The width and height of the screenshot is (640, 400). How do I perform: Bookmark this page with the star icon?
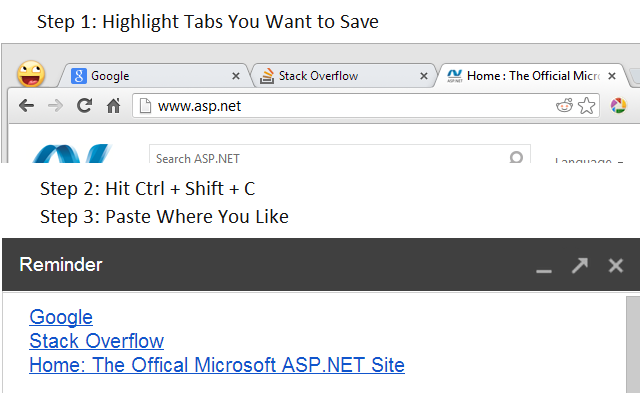pos(587,105)
